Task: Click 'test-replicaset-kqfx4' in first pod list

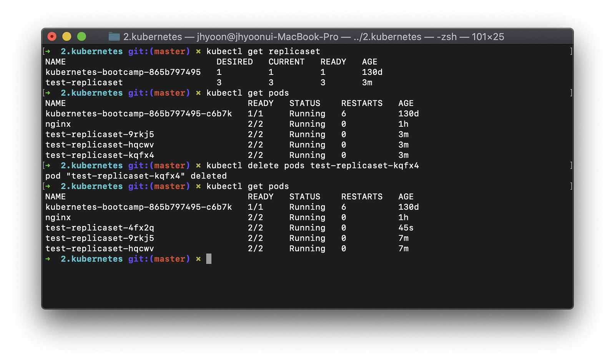Action: click(100, 155)
